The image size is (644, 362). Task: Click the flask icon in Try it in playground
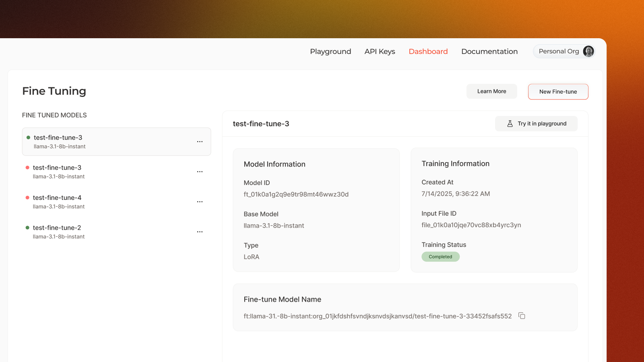(510, 123)
